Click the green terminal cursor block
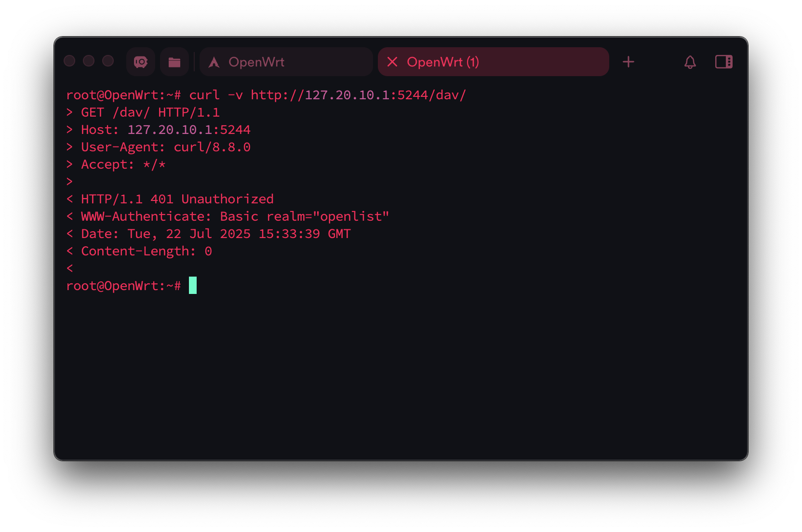Image resolution: width=802 pixels, height=532 pixels. (x=193, y=285)
